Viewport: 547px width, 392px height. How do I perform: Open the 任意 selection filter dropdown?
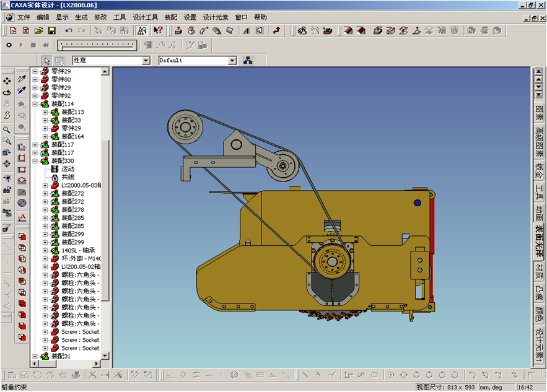[x=146, y=61]
